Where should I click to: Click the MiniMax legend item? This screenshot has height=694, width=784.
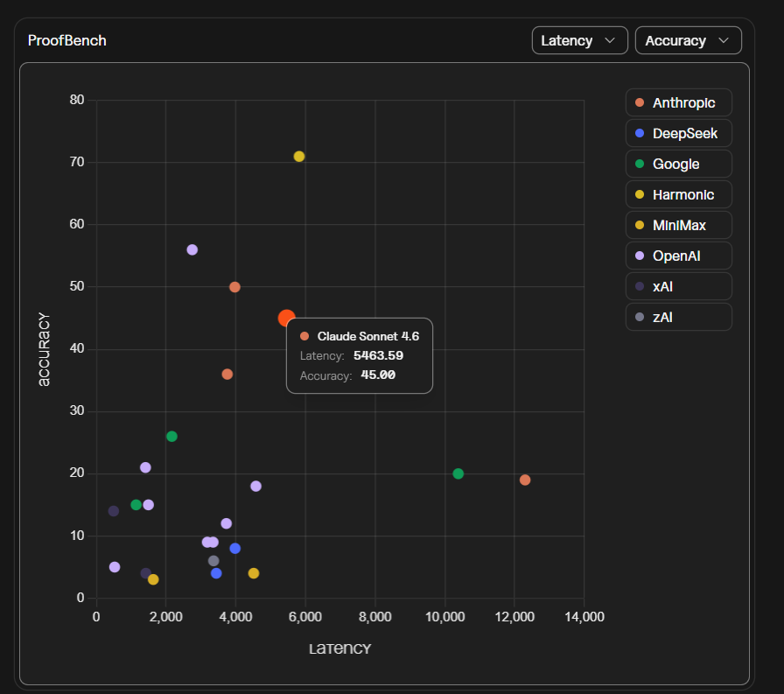[x=678, y=225]
